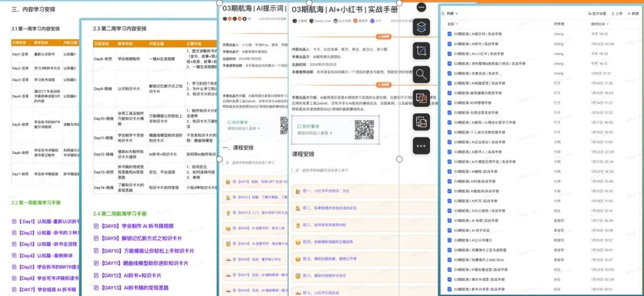
Task: Open link '【DAY13】AI拆书稿的变现思路'
Action: [134, 288]
